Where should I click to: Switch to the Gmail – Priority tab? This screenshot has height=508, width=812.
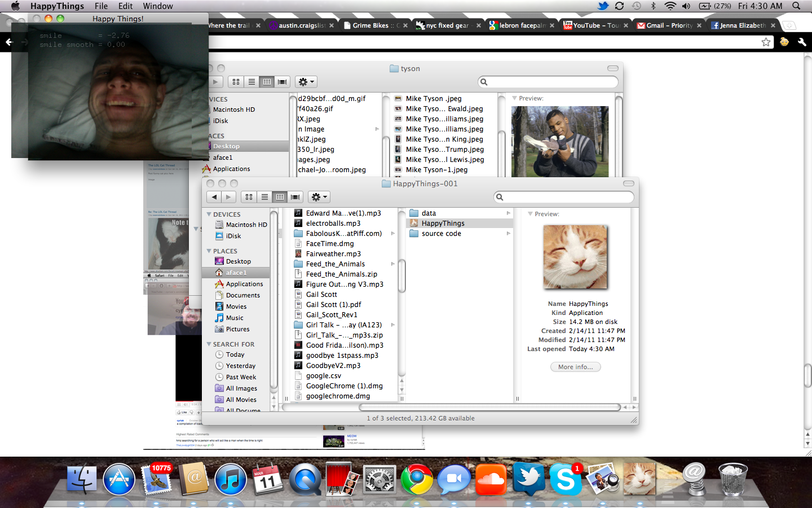670,25
